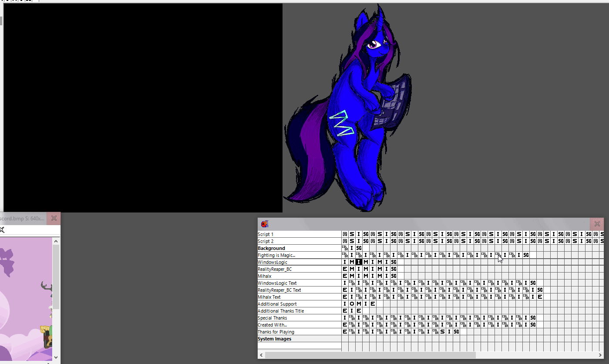Select the Thanks for Playing row label
The width and height of the screenshot is (609, 364).
(299, 332)
